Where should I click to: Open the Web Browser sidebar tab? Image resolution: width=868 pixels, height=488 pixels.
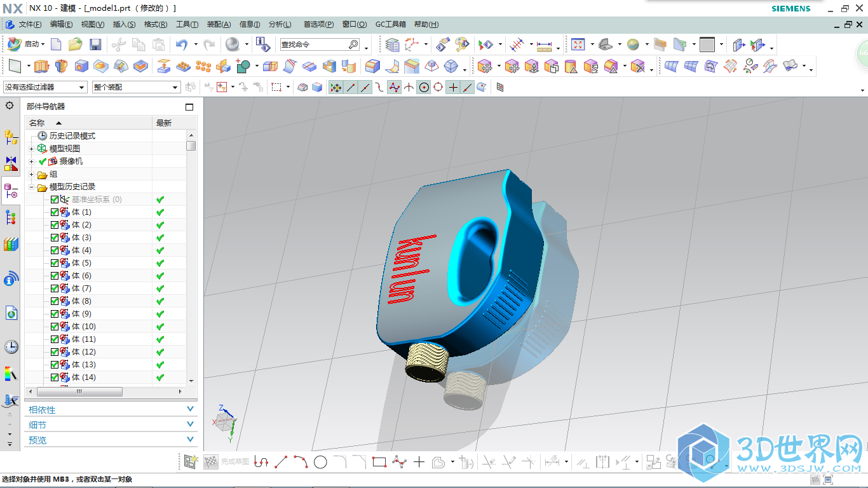coord(11,312)
